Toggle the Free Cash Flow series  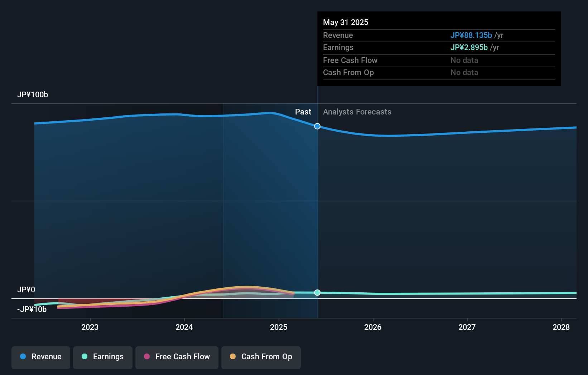[177, 357]
